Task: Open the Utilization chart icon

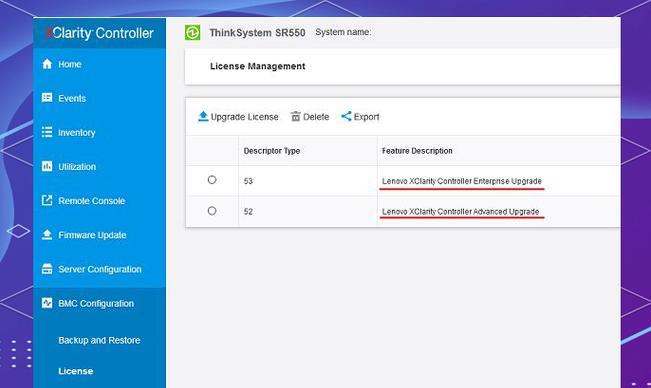Action: (47, 166)
